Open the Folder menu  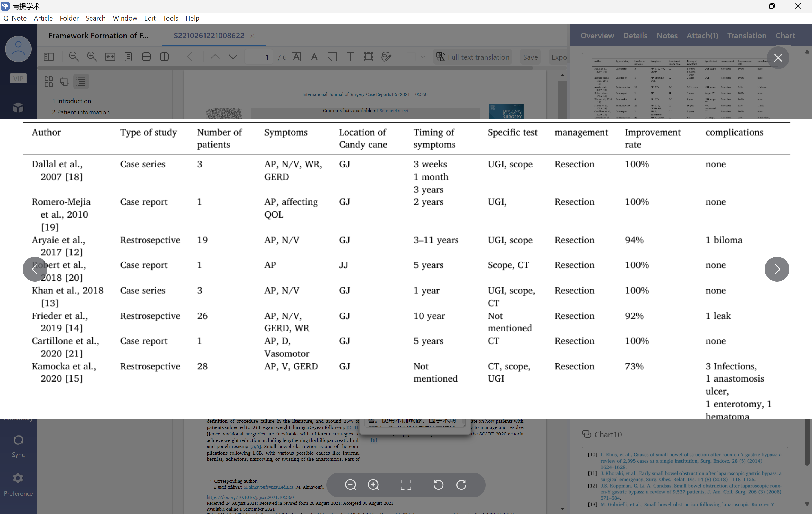pyautogui.click(x=69, y=18)
